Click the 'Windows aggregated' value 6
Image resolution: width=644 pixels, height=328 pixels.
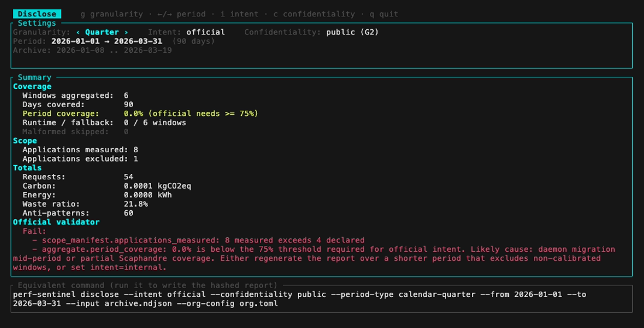[126, 95]
